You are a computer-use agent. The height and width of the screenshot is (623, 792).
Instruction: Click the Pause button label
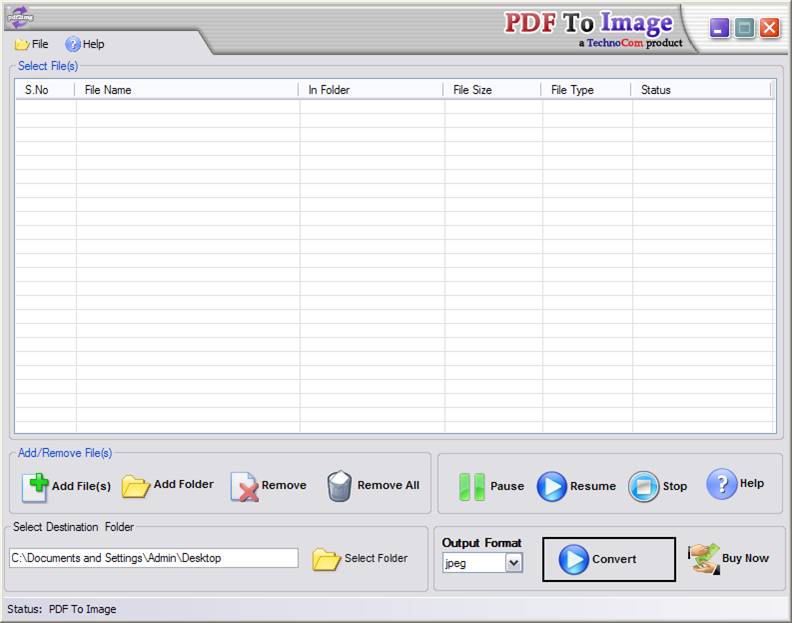507,486
